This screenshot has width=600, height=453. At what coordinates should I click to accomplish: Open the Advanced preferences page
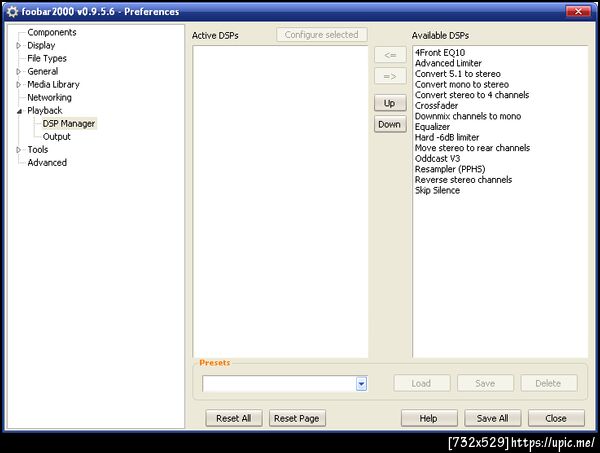coord(47,163)
